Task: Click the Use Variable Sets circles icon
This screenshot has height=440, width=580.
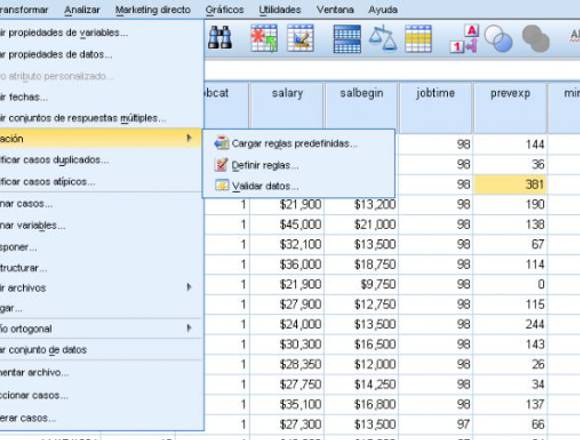Action: coord(499,38)
